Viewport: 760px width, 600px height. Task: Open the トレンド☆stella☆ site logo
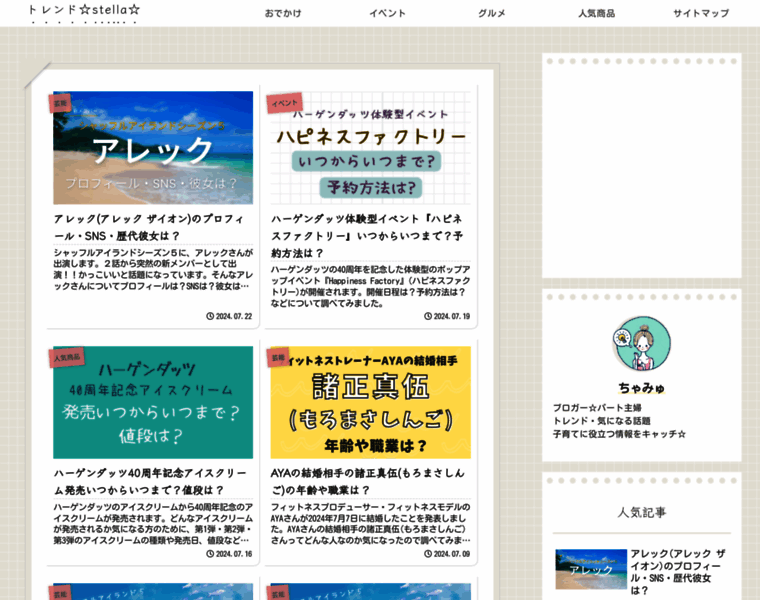coord(84,10)
